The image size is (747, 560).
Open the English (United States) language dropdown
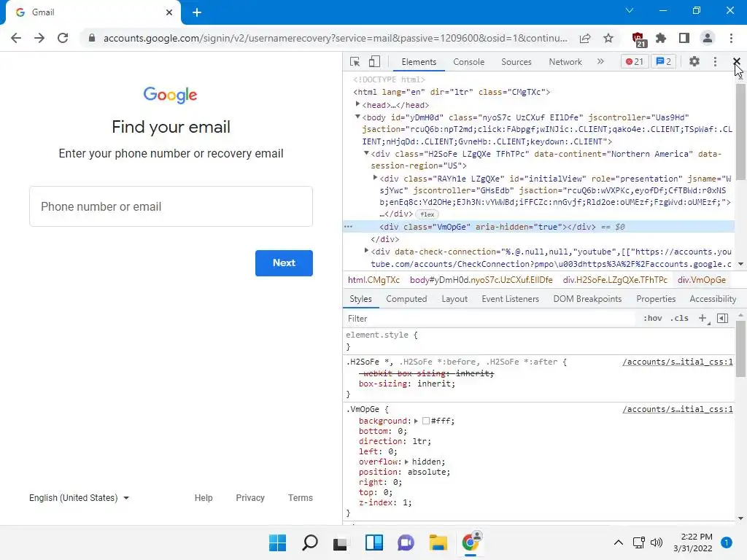tap(79, 497)
